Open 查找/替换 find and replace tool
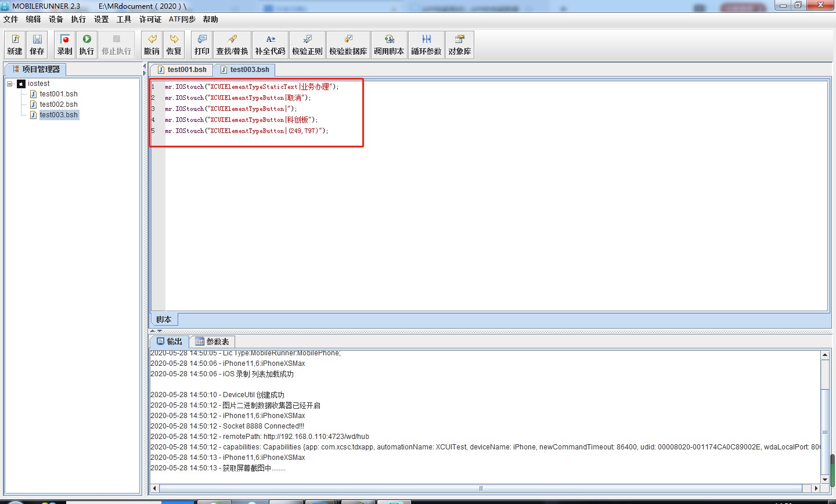 (x=232, y=45)
